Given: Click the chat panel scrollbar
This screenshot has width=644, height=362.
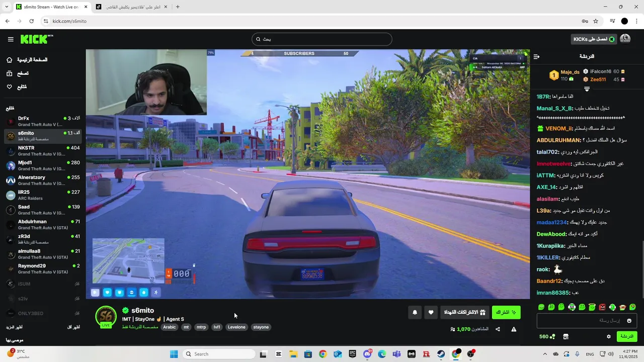Looking at the screenshot, I should [x=642, y=269].
